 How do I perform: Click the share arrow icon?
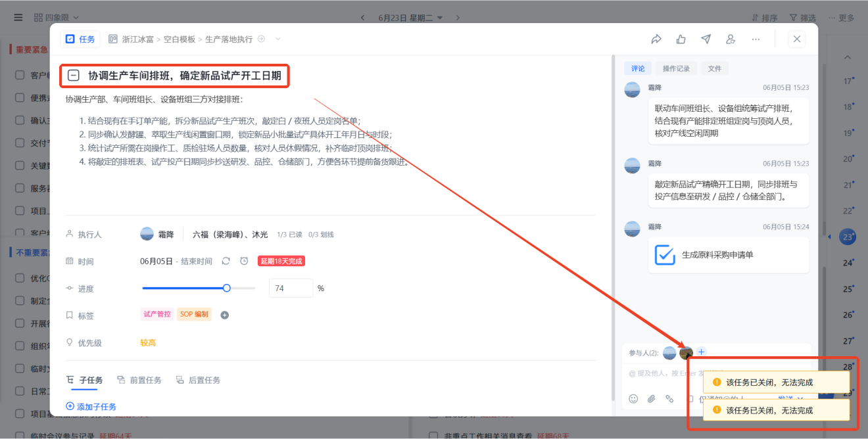(x=656, y=39)
